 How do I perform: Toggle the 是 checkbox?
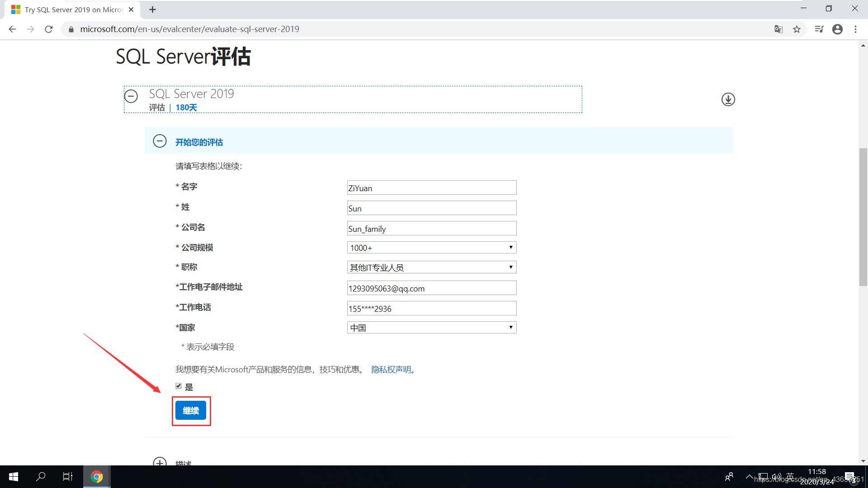coord(179,386)
